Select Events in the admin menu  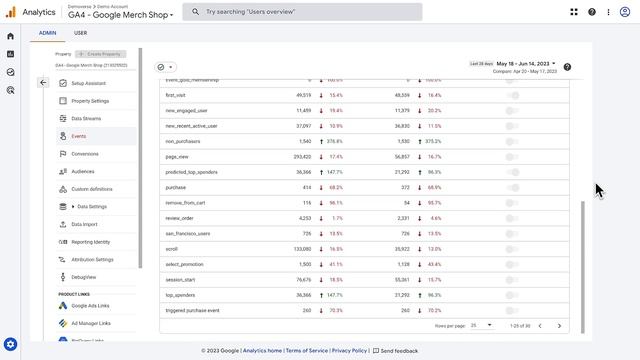tap(96, 136)
